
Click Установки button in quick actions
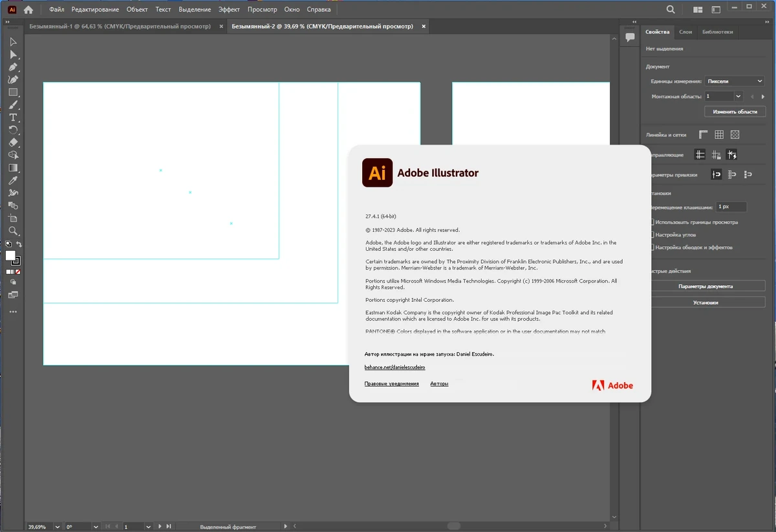(705, 302)
